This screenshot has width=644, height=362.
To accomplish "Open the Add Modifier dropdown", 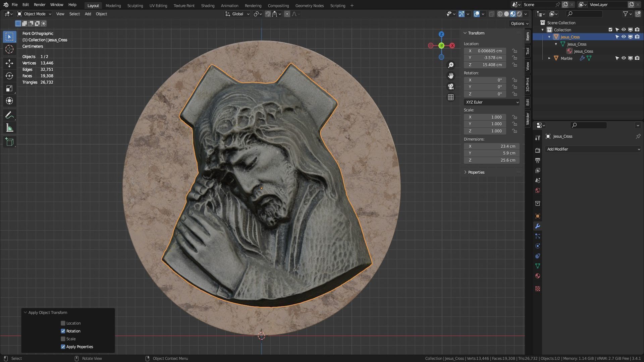I will (x=593, y=149).
